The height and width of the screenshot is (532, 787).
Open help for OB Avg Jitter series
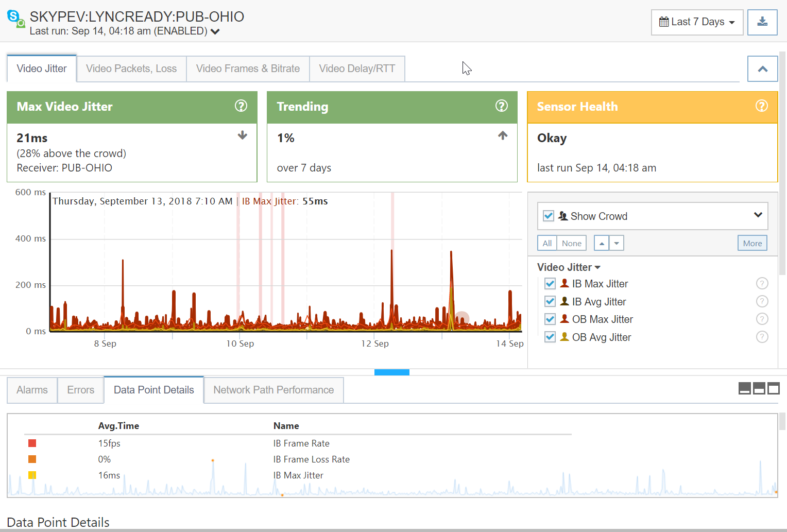(x=762, y=337)
